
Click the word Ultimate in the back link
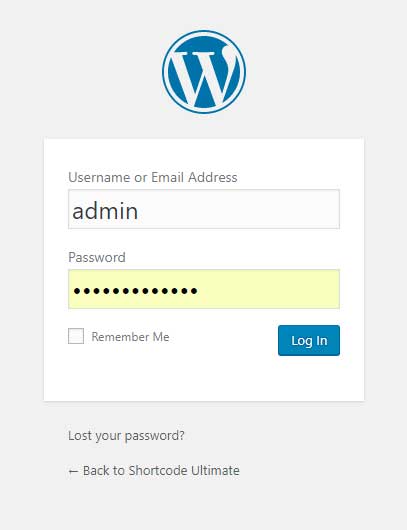point(215,471)
